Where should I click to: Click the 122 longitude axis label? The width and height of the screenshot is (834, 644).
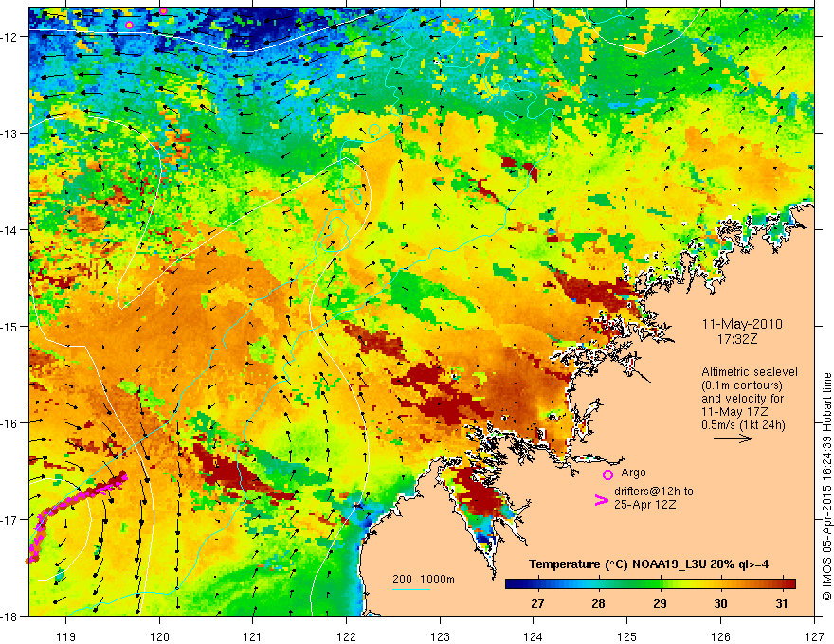[346, 636]
